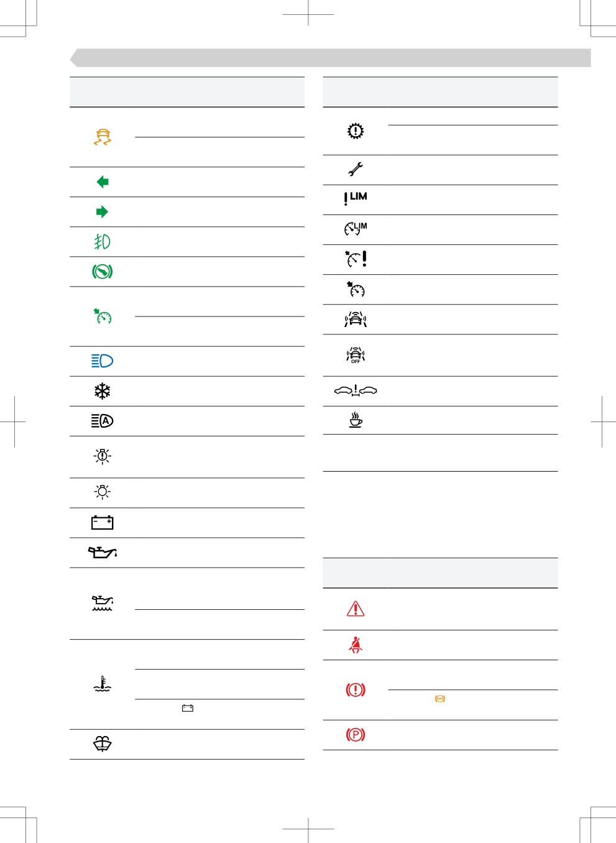Click the windshield washer fluid icon
The width and height of the screenshot is (616, 843).
pyautogui.click(x=103, y=744)
